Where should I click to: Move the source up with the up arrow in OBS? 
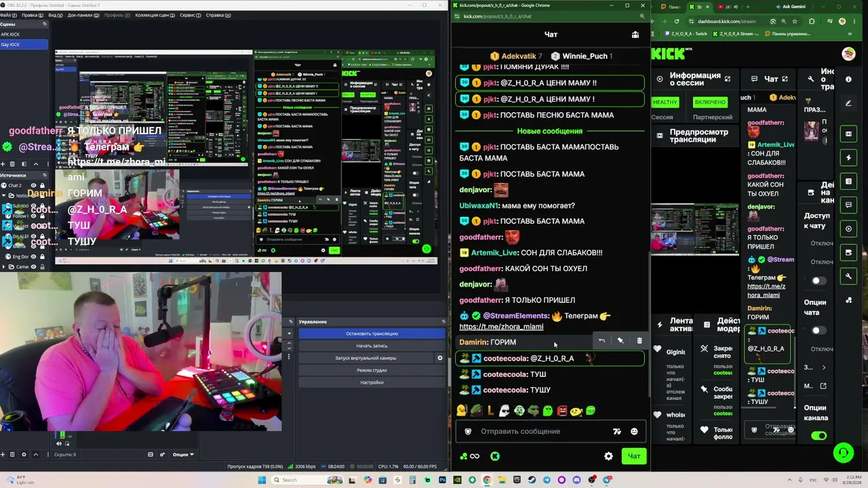coord(36,454)
